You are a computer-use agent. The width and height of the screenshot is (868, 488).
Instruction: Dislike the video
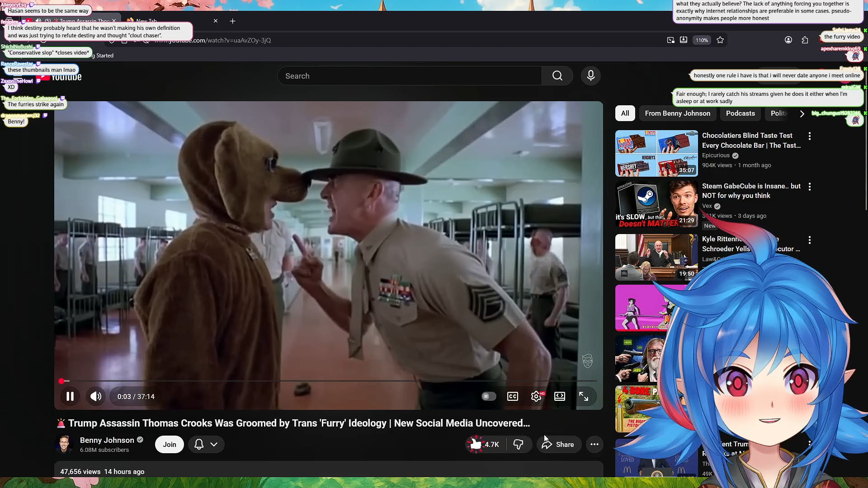(x=519, y=445)
